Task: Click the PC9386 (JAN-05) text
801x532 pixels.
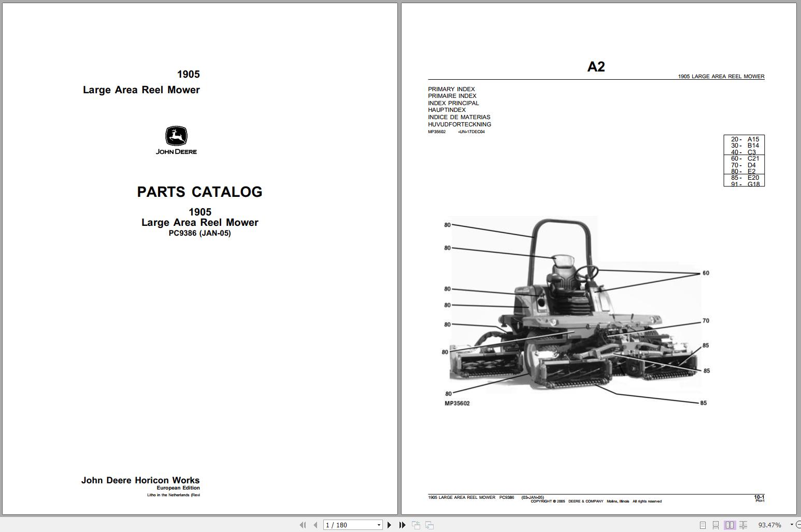Action: pyautogui.click(x=199, y=233)
